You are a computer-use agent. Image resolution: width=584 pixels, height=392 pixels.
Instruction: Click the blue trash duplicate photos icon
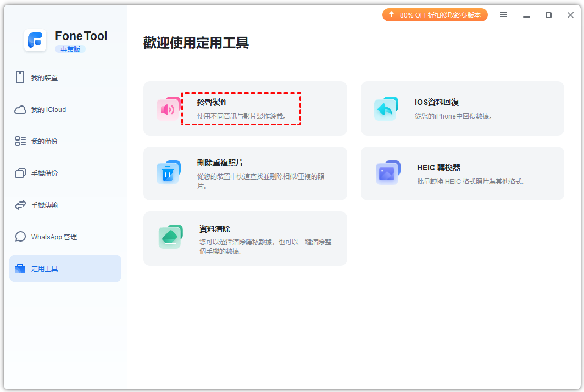point(168,173)
